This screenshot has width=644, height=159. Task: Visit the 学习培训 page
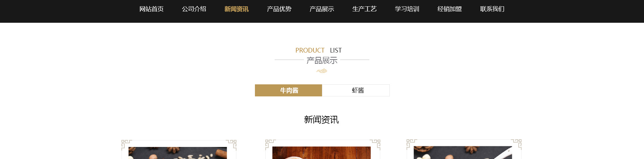click(x=407, y=9)
